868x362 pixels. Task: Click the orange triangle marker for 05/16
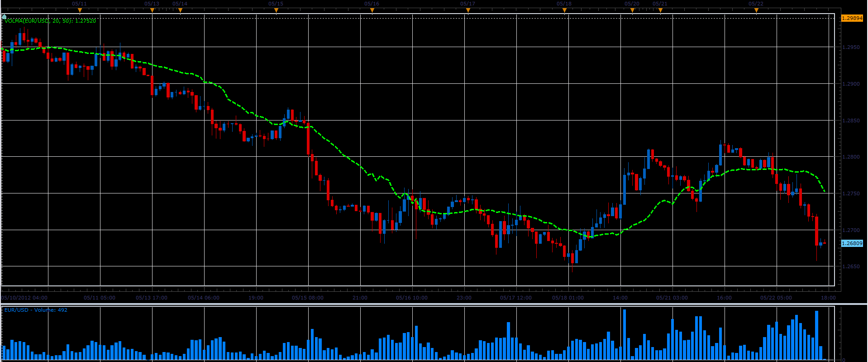point(372,10)
